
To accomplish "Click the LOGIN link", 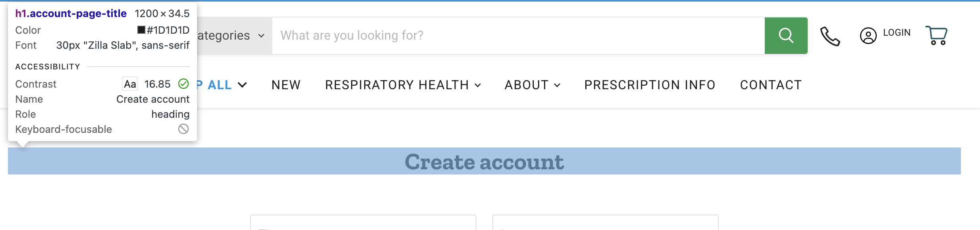I will tap(897, 33).
